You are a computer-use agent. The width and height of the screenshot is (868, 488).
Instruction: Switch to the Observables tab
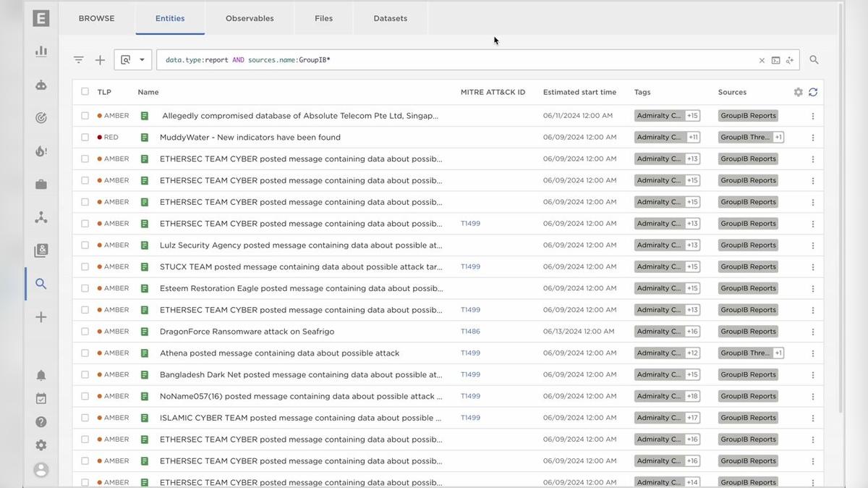click(250, 18)
